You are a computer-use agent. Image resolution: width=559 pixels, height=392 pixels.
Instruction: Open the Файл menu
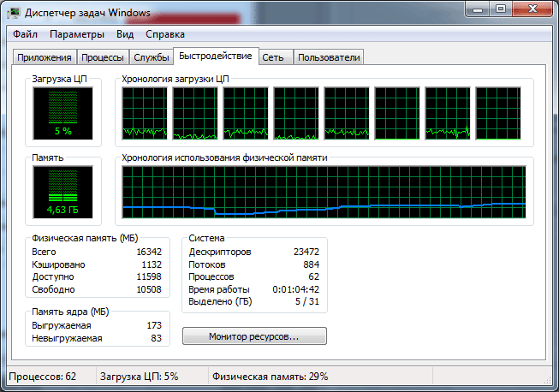coord(25,34)
